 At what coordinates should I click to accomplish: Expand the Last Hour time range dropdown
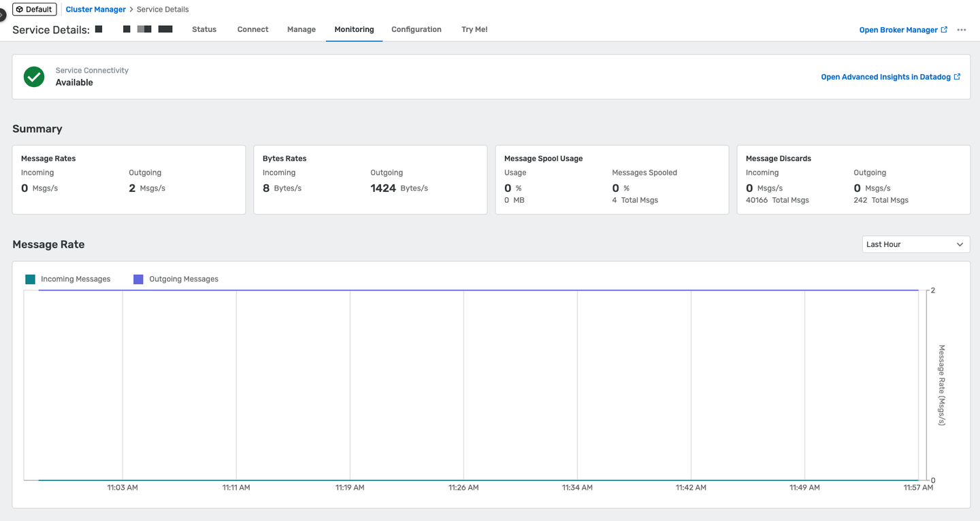tap(916, 244)
